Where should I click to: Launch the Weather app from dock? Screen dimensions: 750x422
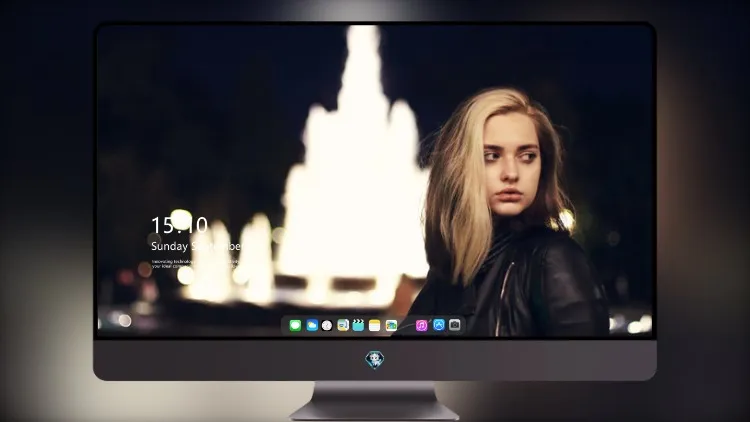[x=312, y=325]
